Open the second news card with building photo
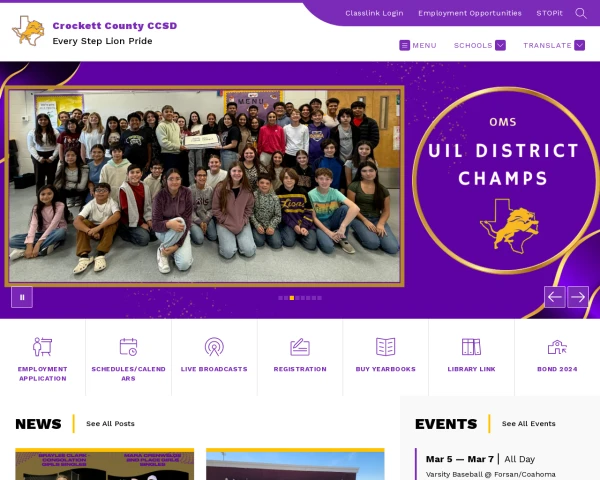Image resolution: width=600 pixels, height=480 pixels. tap(295, 464)
